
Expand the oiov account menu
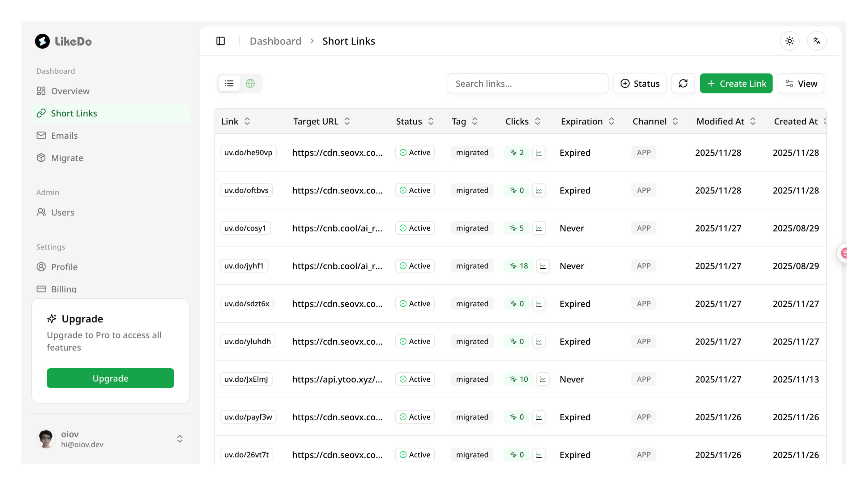click(x=180, y=439)
